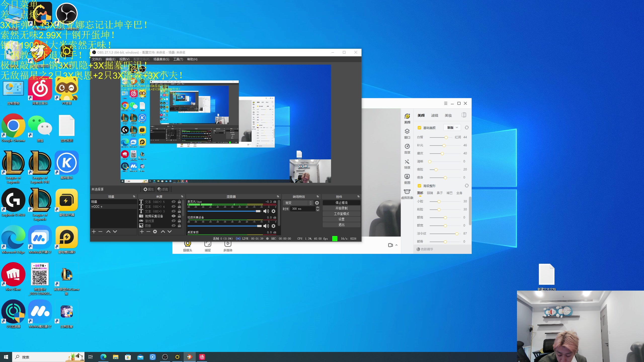Remove scene with minus icon in 场景

click(100, 232)
